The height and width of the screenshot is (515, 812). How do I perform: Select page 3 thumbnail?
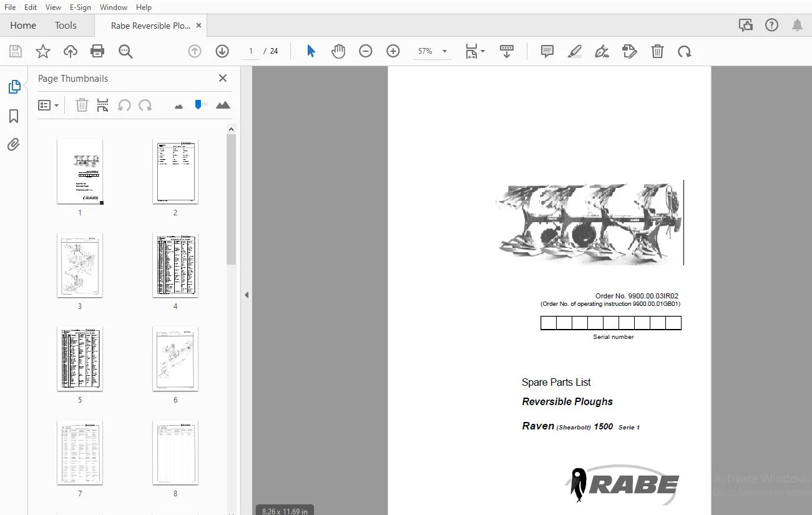tap(80, 265)
